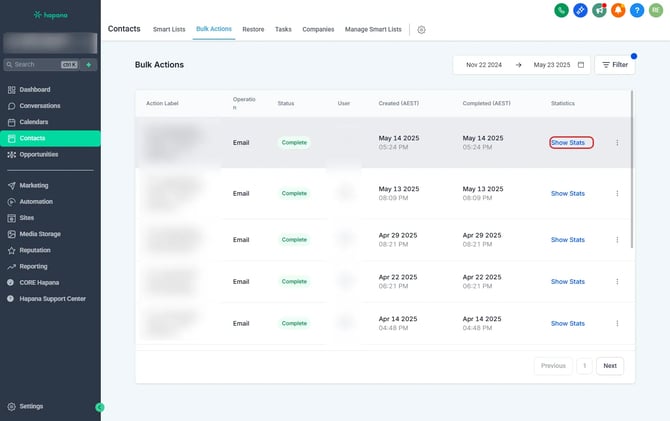Click the Next pagination button
670x421 pixels.
coord(610,366)
